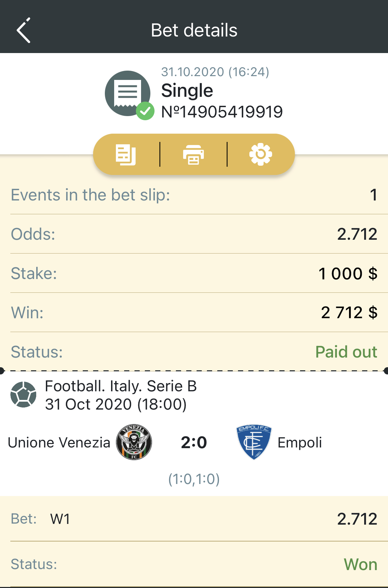Image resolution: width=388 pixels, height=588 pixels.
Task: Open bet settings gear icon
Action: pos(261,154)
